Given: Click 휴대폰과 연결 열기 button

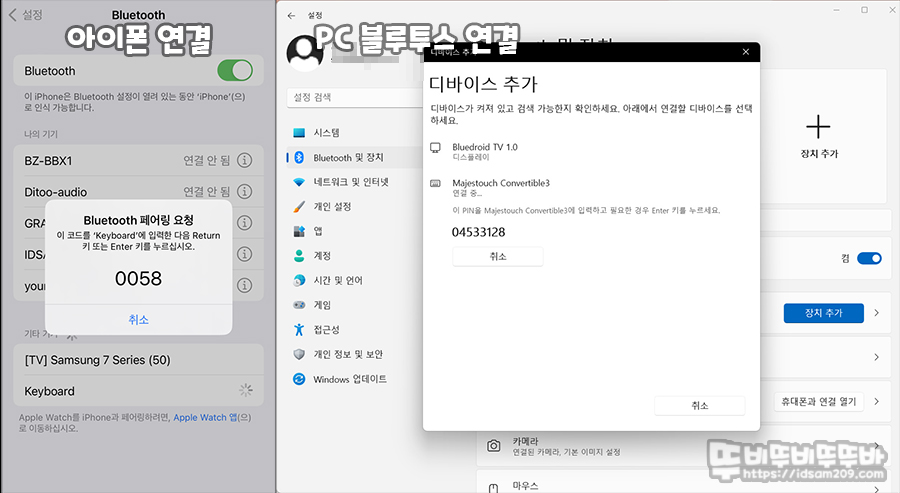Looking at the screenshot, I should (819, 402).
